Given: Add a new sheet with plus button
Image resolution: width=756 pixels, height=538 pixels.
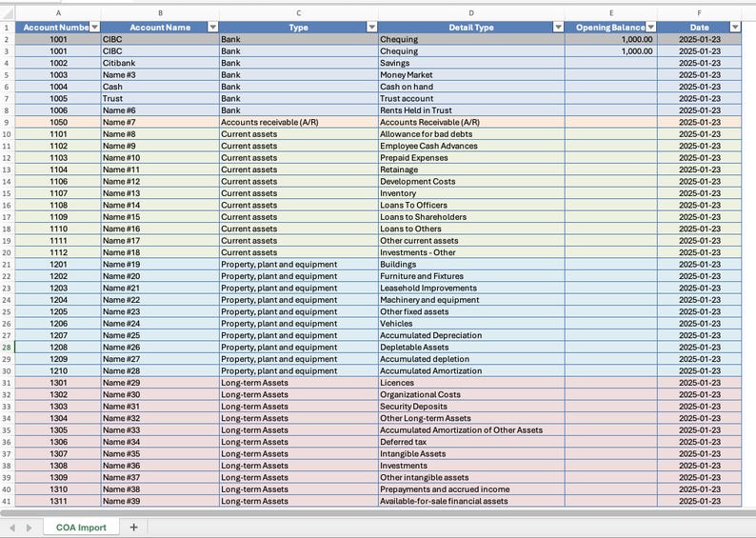Looking at the screenshot, I should (x=133, y=528).
